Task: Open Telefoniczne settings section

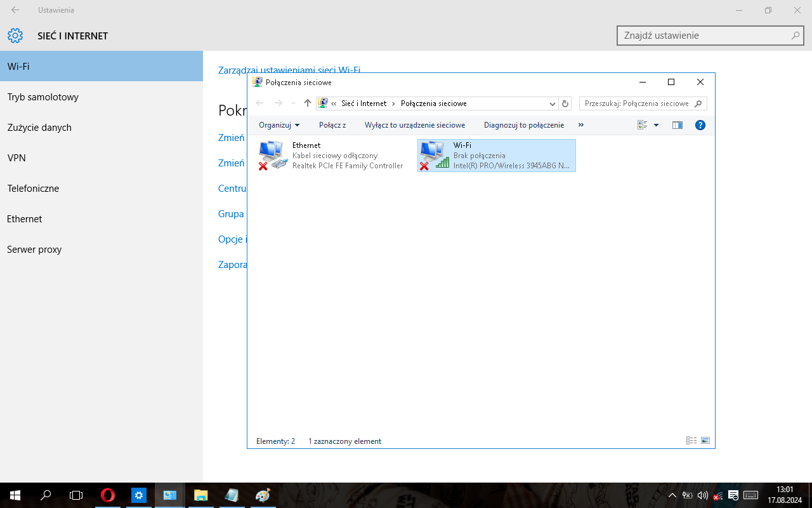Action: point(101,188)
